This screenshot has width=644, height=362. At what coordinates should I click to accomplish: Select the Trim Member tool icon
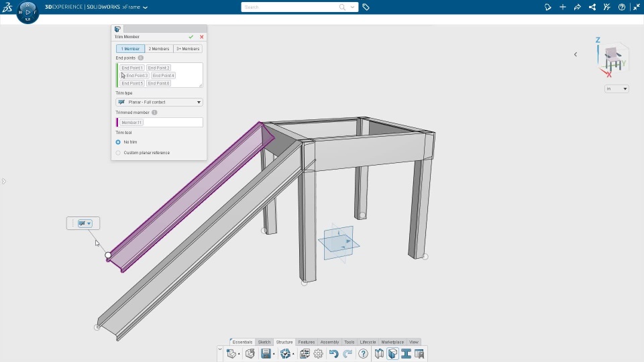pos(392,353)
